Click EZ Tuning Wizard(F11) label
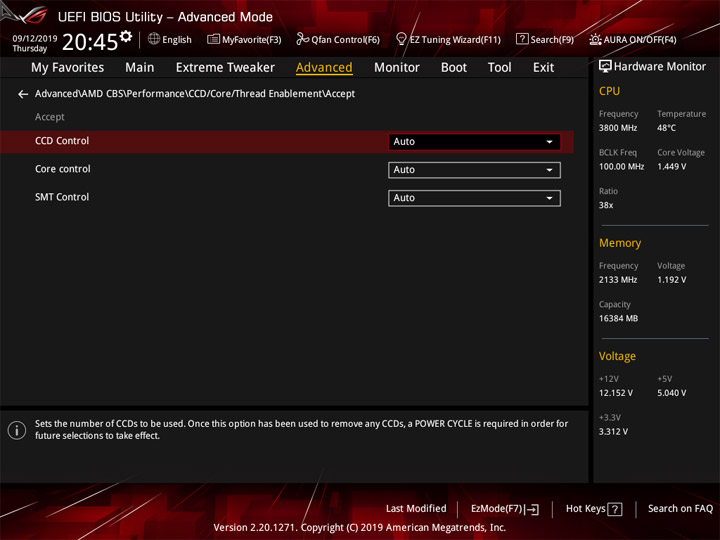The image size is (720, 540). (455, 40)
